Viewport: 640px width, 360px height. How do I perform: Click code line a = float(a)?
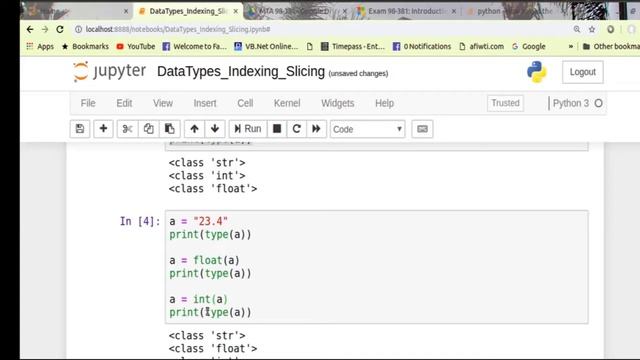(204, 260)
